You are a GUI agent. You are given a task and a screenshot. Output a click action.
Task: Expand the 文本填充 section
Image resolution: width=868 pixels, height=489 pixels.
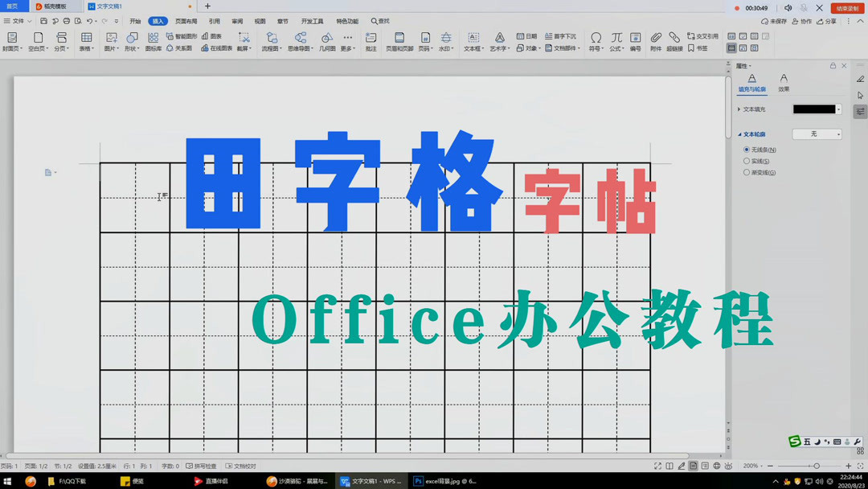point(739,109)
